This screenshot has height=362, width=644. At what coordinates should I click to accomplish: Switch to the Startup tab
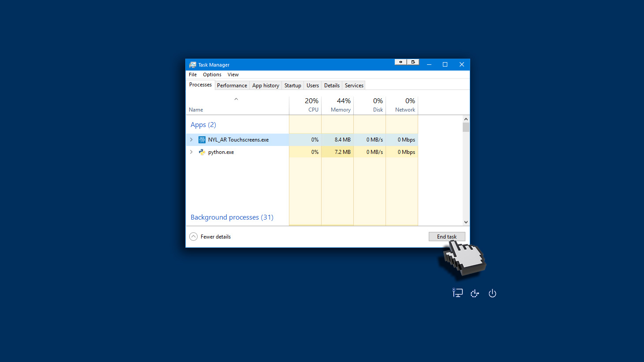click(292, 86)
